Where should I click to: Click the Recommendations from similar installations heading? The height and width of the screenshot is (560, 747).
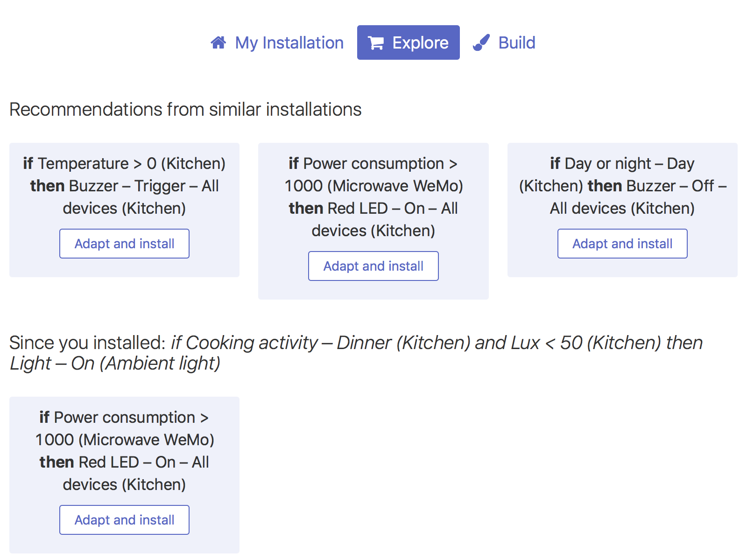click(185, 110)
